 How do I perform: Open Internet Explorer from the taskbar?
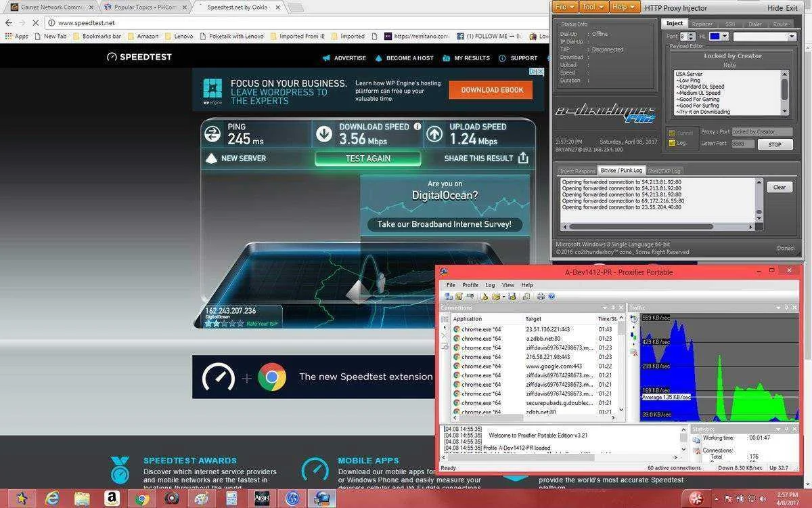click(x=52, y=499)
